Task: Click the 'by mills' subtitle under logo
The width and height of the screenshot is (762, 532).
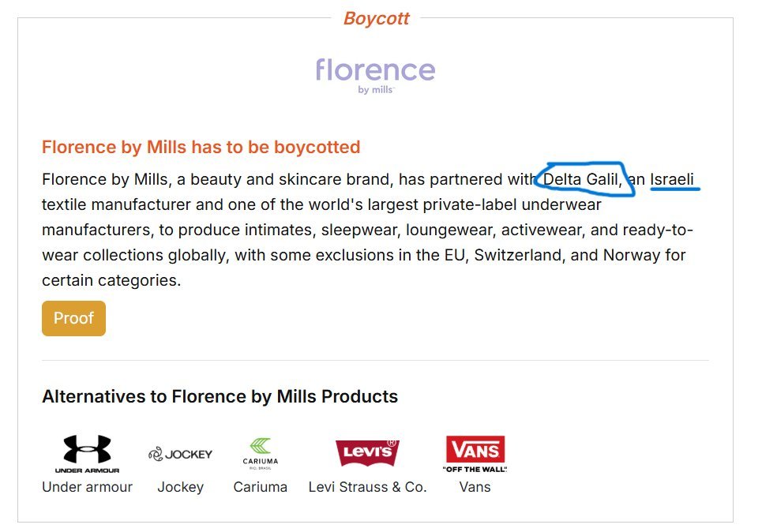Action: coord(376,90)
